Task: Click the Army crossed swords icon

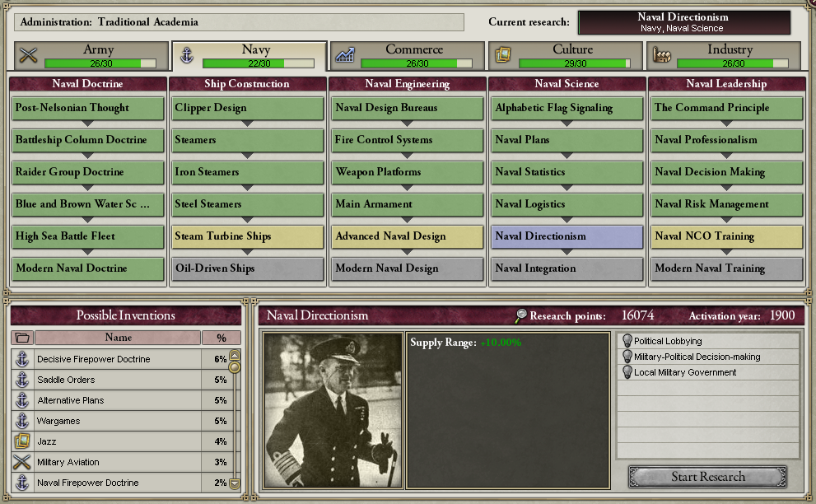Action: point(28,54)
